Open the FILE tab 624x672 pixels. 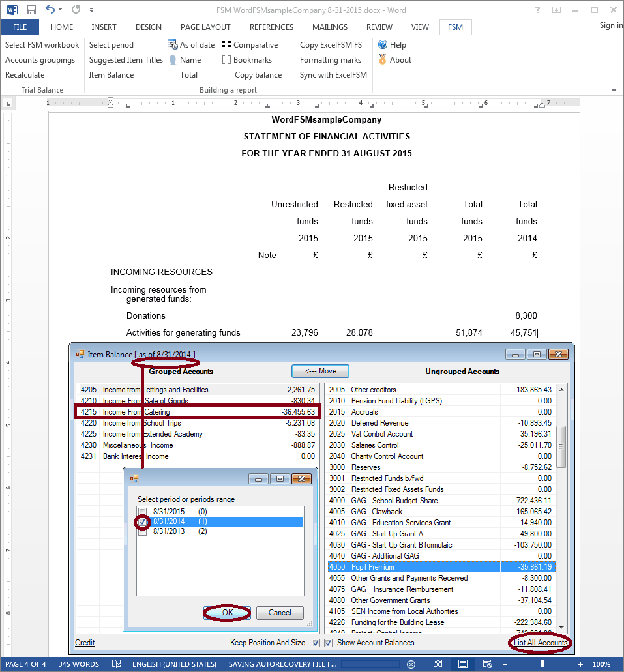tap(20, 27)
